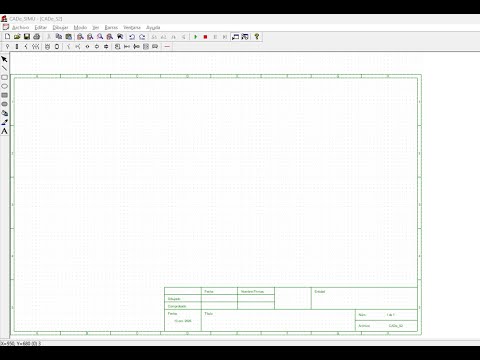480x360 pixels.
Task: Undo the last action with the undo arrow
Action: coord(132,37)
